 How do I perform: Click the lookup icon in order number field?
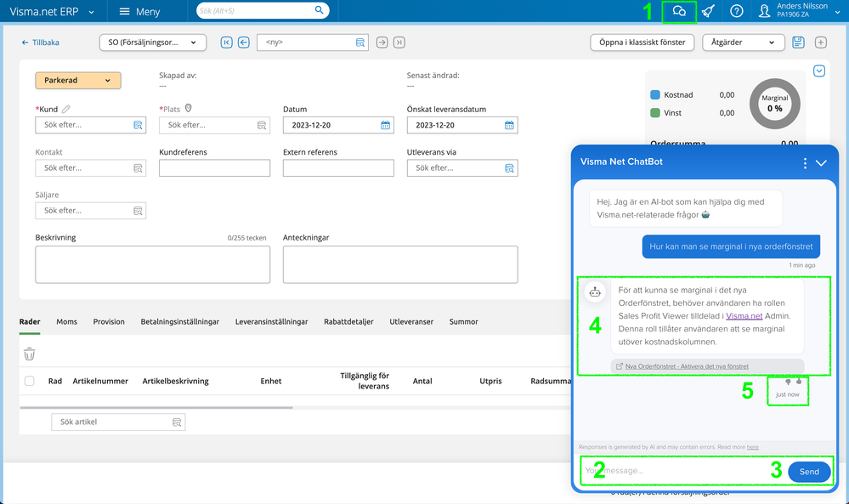tap(360, 42)
